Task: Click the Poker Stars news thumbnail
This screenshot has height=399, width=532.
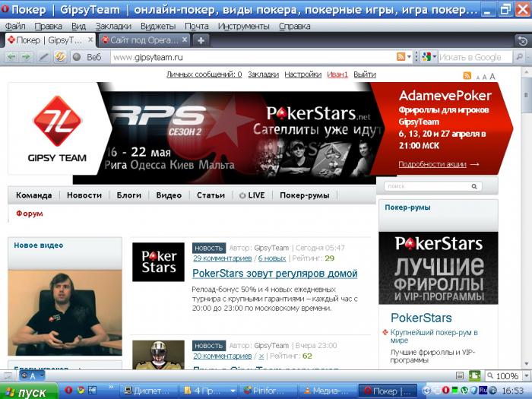Action: coord(158,262)
